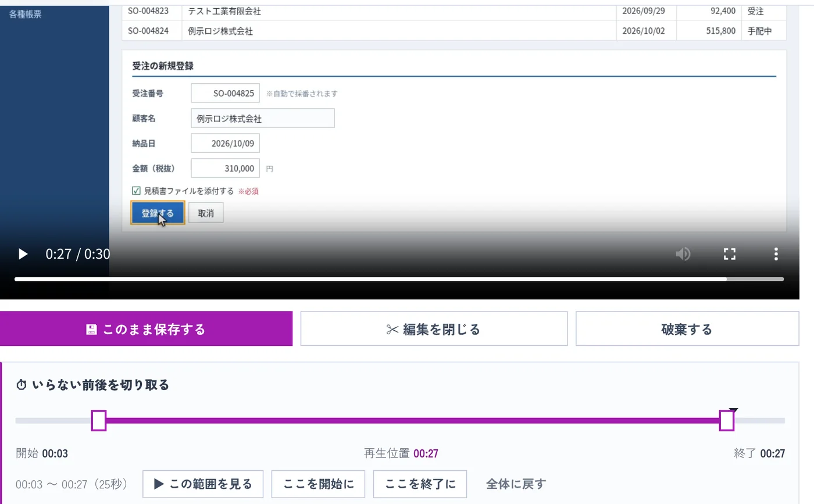814x504 pixels.
Task: Play the video with the play icon
Action: [x=23, y=254]
